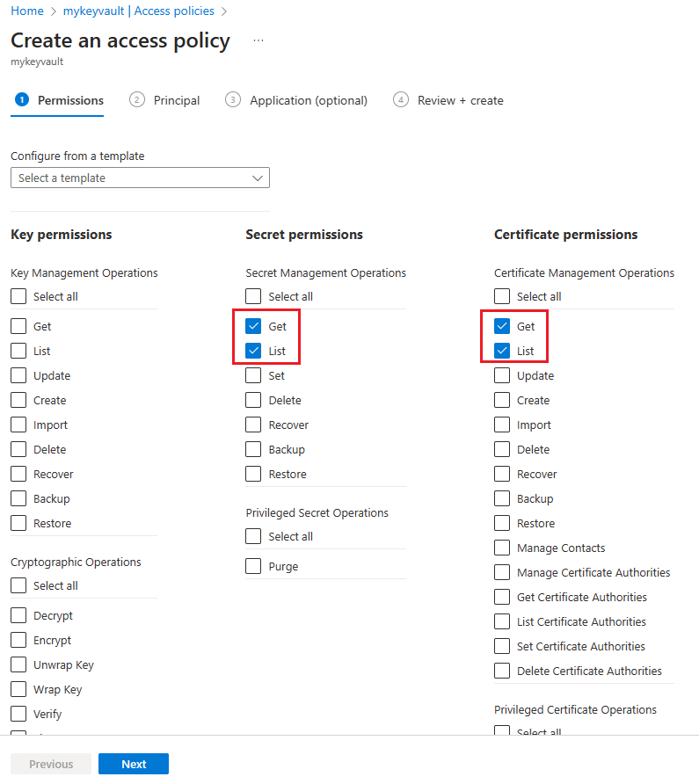699x784 pixels.
Task: Uncheck the secret Get permission
Action: 253,326
